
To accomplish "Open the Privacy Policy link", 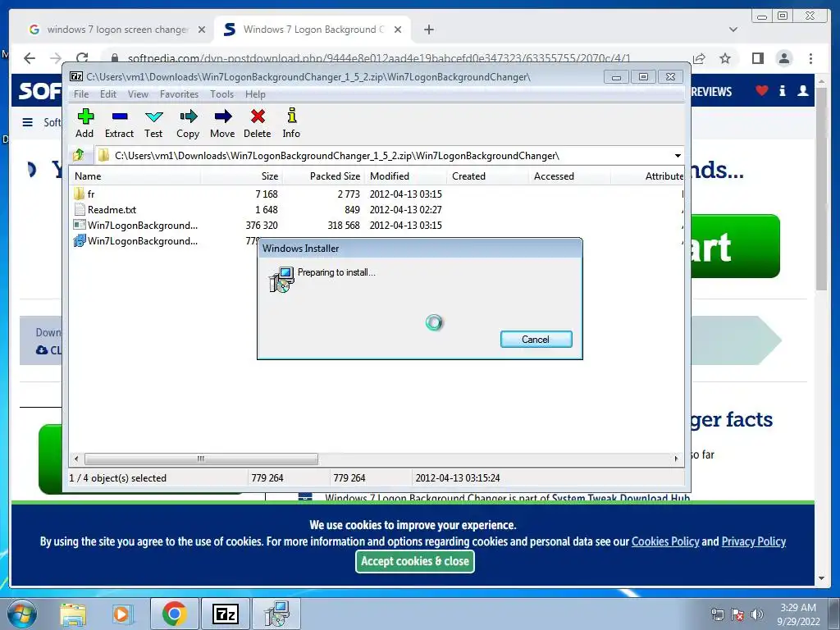I will tap(754, 541).
